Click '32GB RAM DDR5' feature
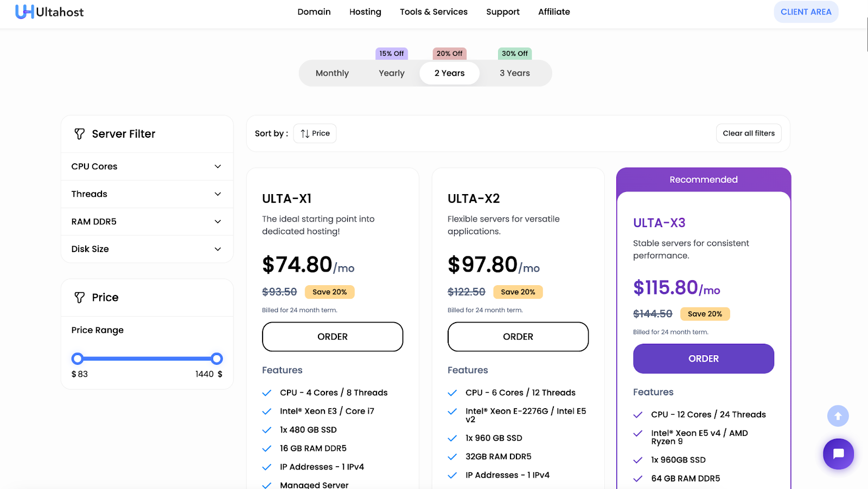This screenshot has height=489, width=868. pyautogui.click(x=499, y=456)
